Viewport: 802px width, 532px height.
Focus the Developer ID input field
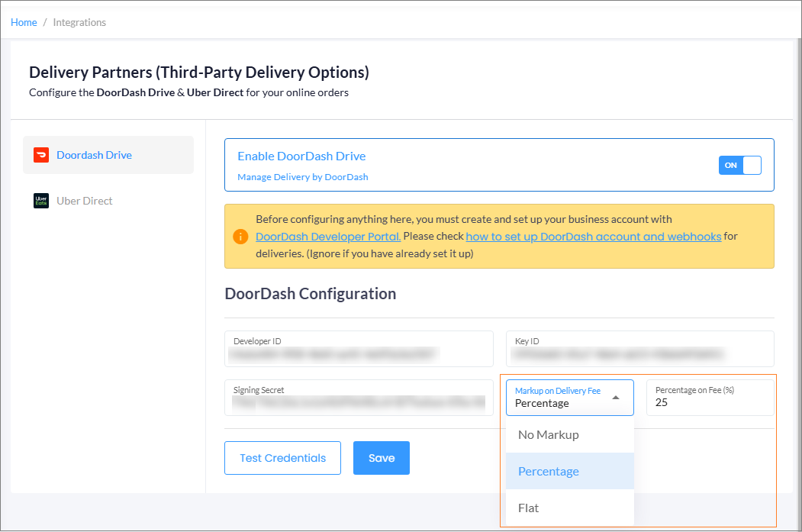pos(359,349)
